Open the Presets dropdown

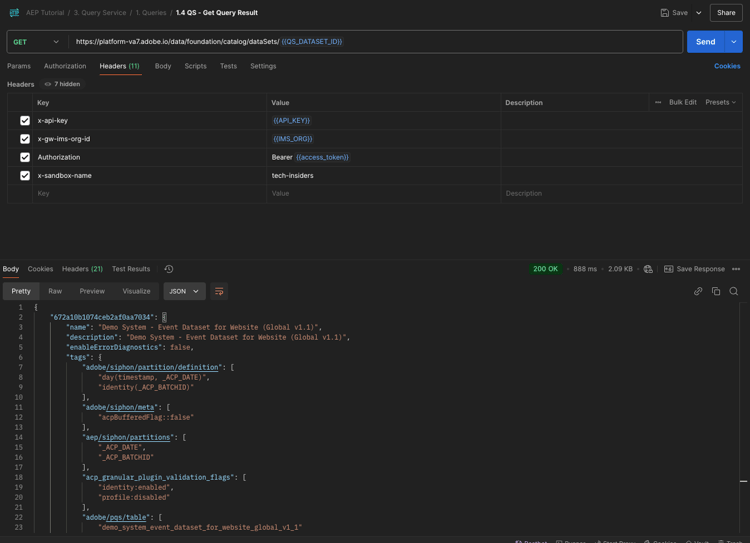[720, 102]
